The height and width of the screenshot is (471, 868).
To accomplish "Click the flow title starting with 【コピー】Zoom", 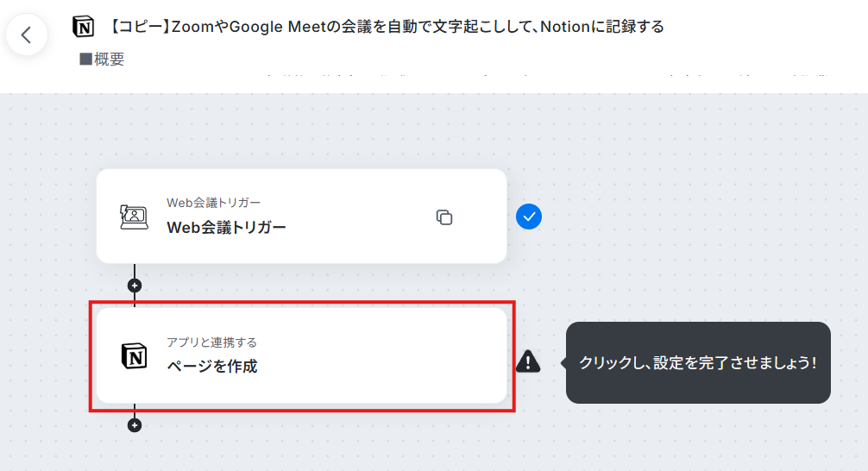I will [386, 27].
